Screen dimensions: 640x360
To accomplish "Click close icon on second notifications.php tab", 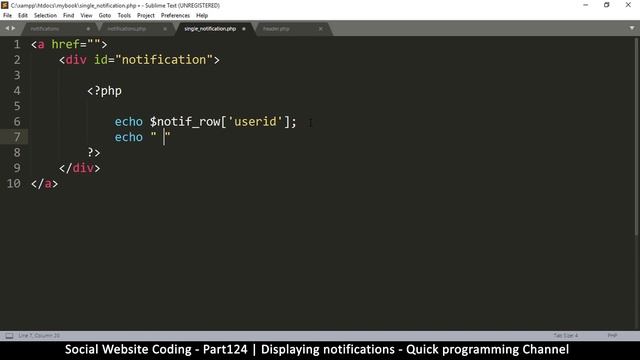I will point(165,29).
